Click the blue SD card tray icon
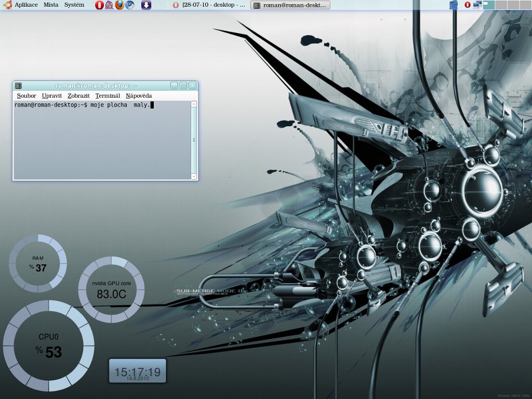 (x=453, y=5)
